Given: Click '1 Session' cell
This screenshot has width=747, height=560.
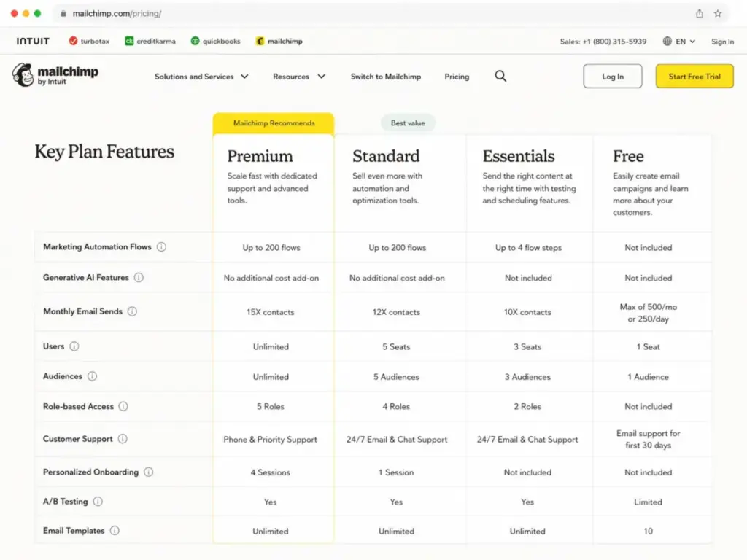Looking at the screenshot, I should [x=396, y=472].
